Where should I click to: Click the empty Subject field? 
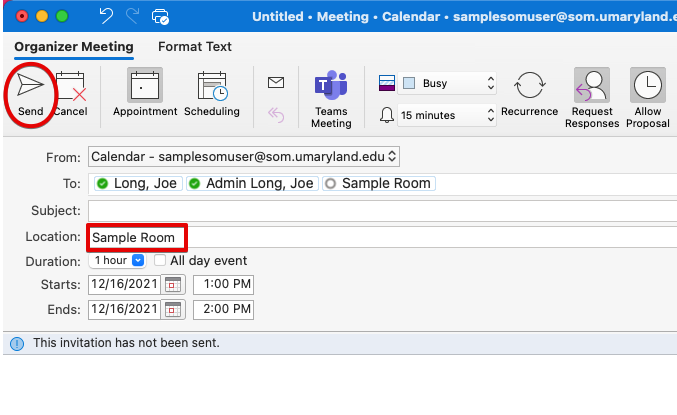pos(380,210)
